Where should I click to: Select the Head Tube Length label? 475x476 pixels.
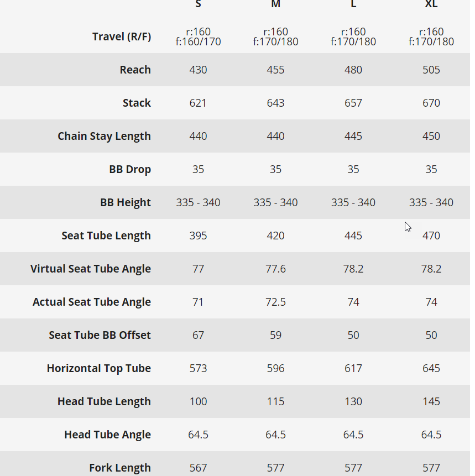(104, 401)
